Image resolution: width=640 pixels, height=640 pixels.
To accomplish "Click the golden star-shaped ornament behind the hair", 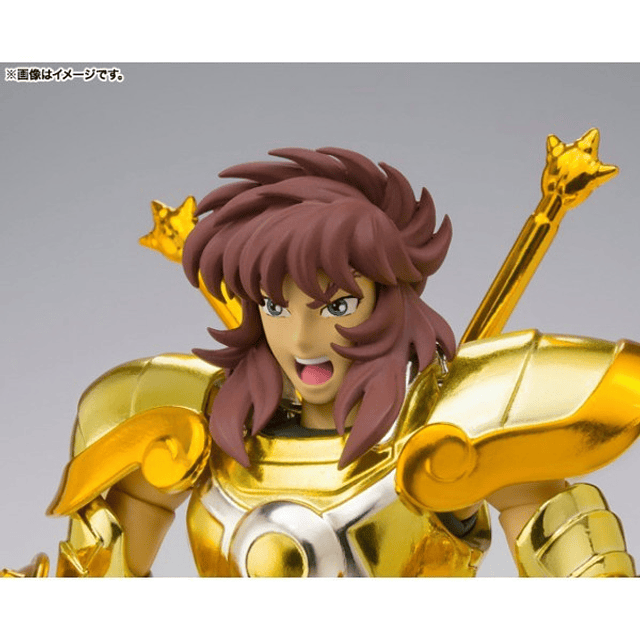I will click(168, 230).
